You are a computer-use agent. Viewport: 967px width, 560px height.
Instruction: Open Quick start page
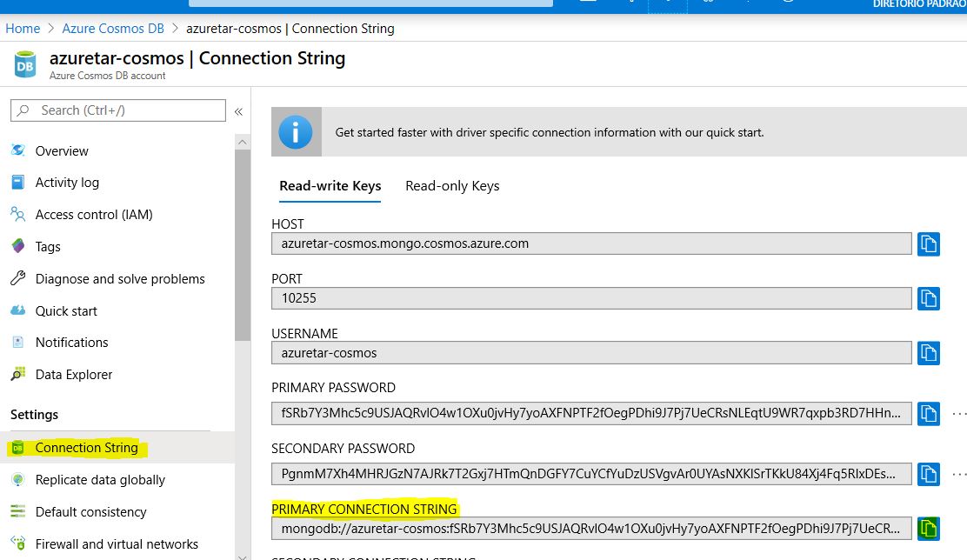click(66, 310)
